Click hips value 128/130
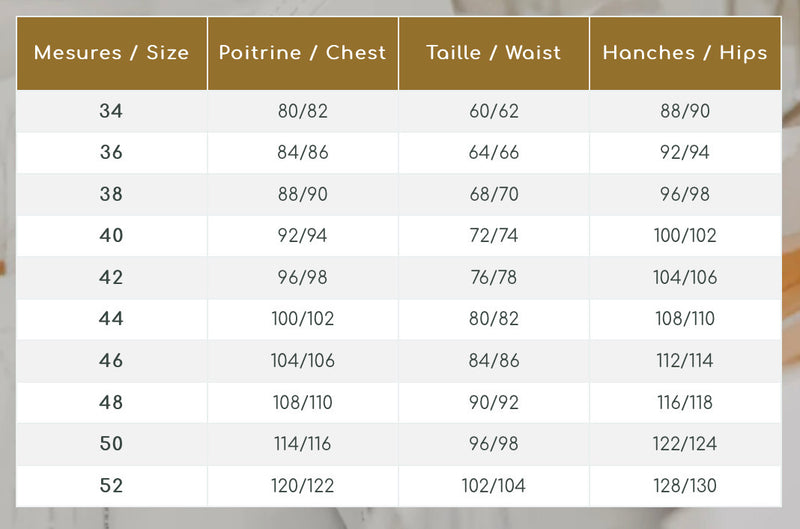The height and width of the screenshot is (529, 800). (685, 485)
